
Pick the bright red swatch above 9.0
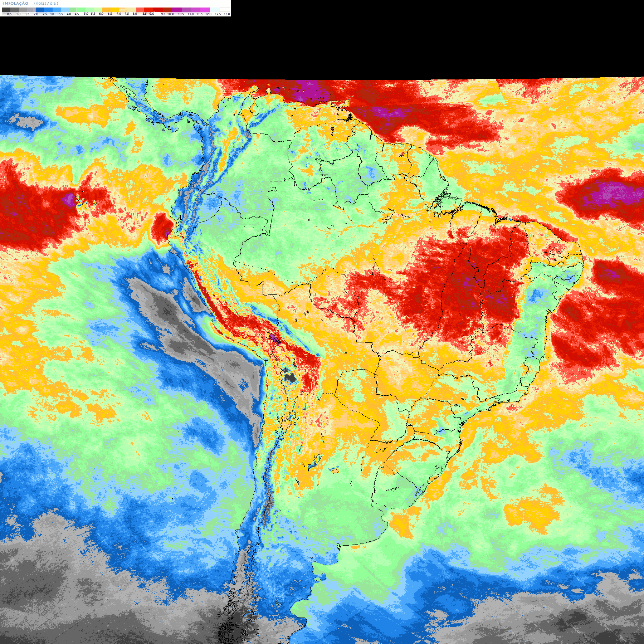tap(148, 10)
